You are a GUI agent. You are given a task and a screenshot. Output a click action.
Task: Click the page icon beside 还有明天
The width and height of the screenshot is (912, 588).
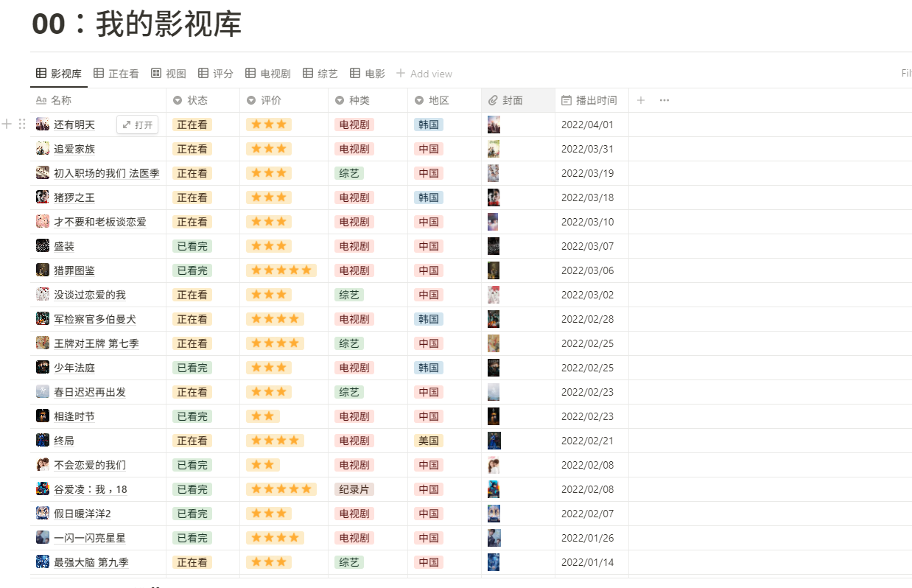(x=43, y=125)
